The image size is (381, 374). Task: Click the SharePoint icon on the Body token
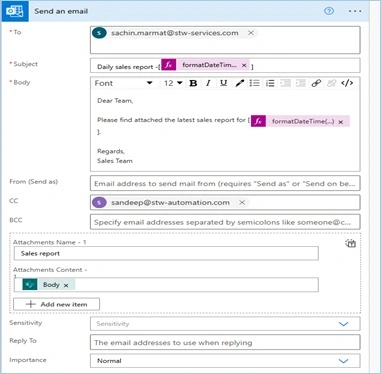[x=30, y=284]
